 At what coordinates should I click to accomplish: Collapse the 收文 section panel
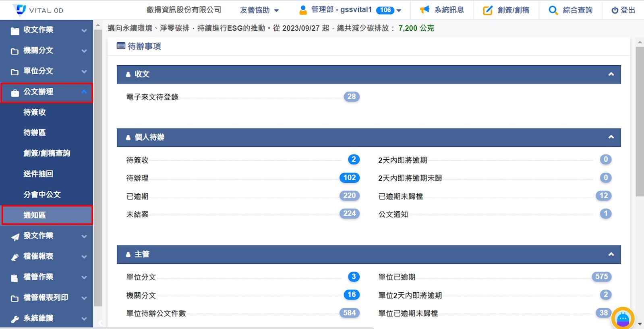(x=611, y=74)
